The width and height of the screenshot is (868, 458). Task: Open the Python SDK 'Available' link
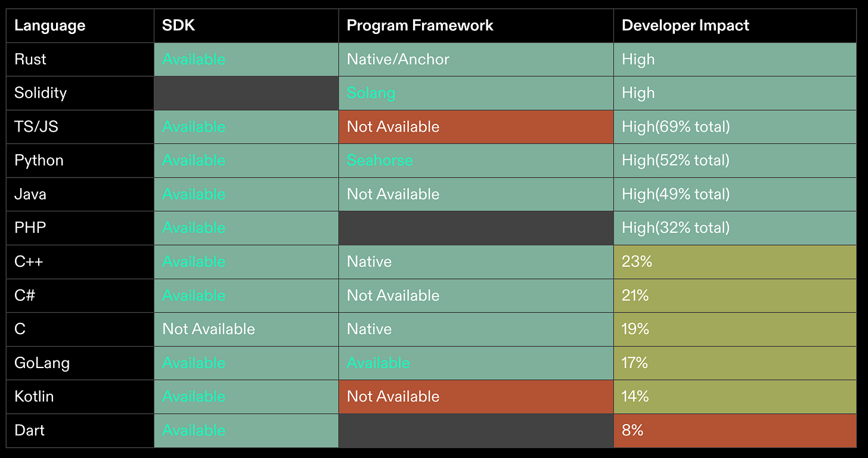click(194, 161)
